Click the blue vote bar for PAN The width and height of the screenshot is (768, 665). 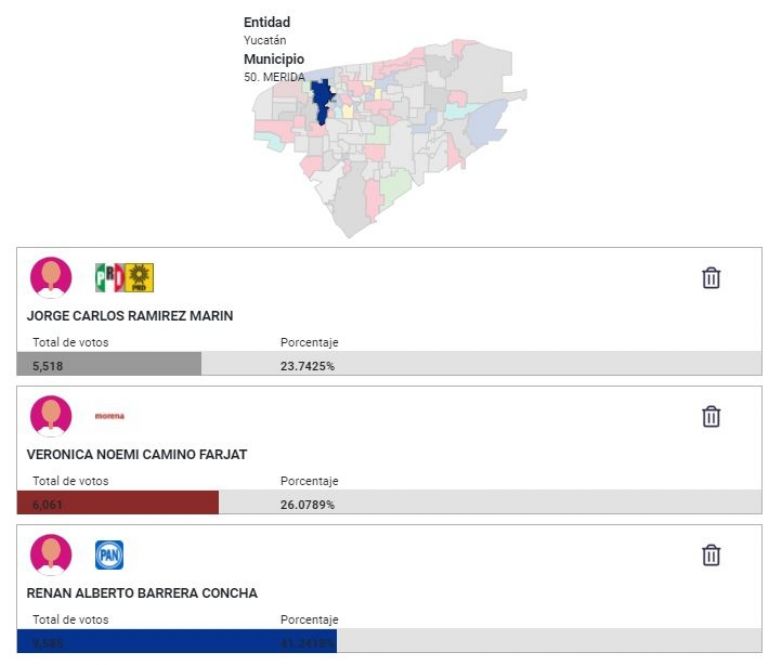click(x=177, y=642)
